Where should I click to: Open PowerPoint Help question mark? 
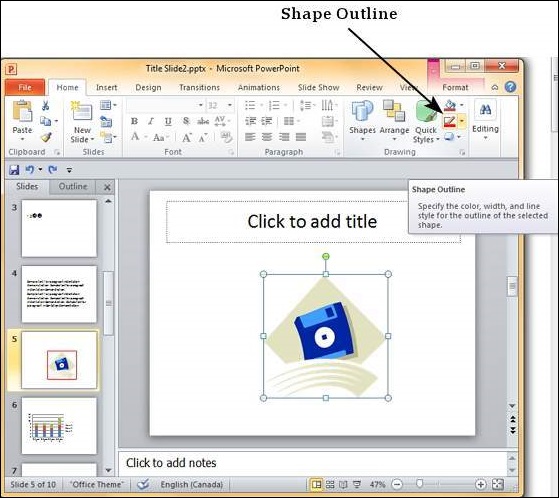pos(511,87)
